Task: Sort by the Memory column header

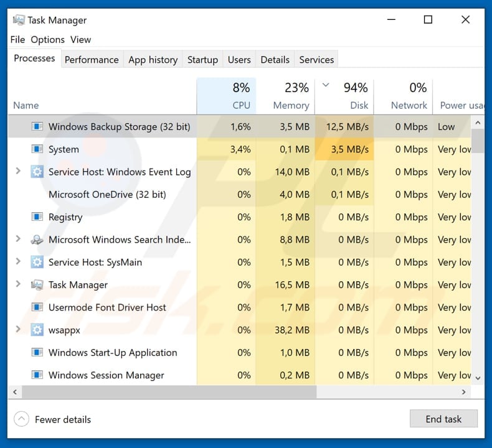Action: (285, 96)
